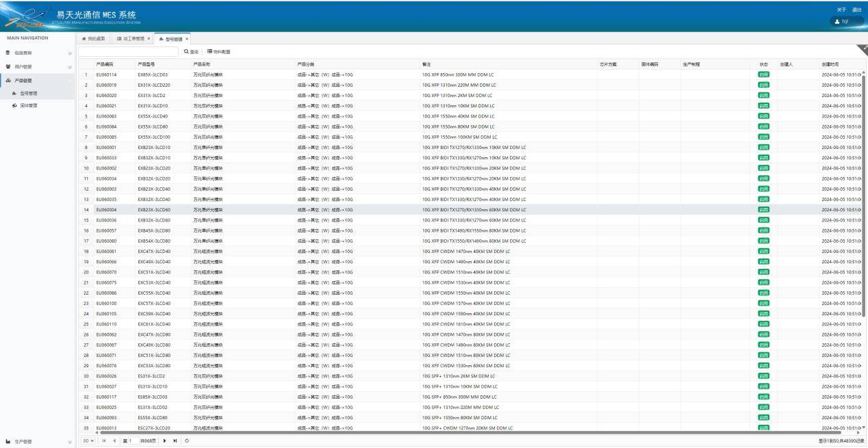Click the EX31X-3LCD220 model cell
Viewport: 868px width, 448px height.
coord(154,84)
